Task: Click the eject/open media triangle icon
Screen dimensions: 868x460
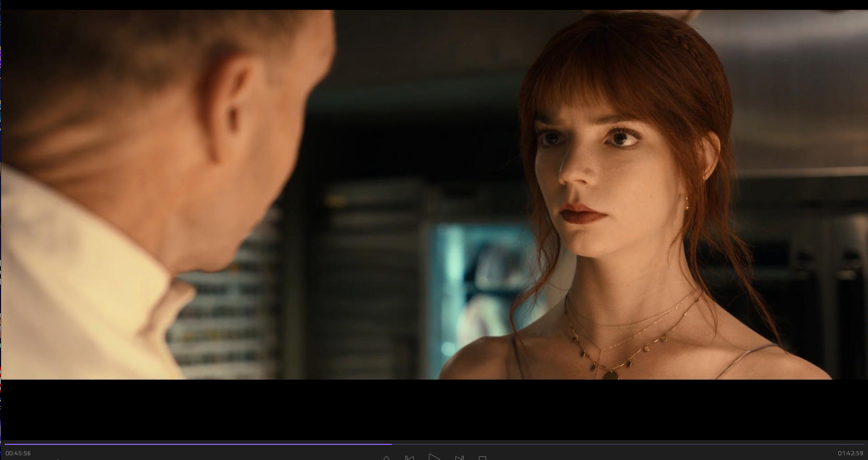Action: pyautogui.click(x=387, y=458)
